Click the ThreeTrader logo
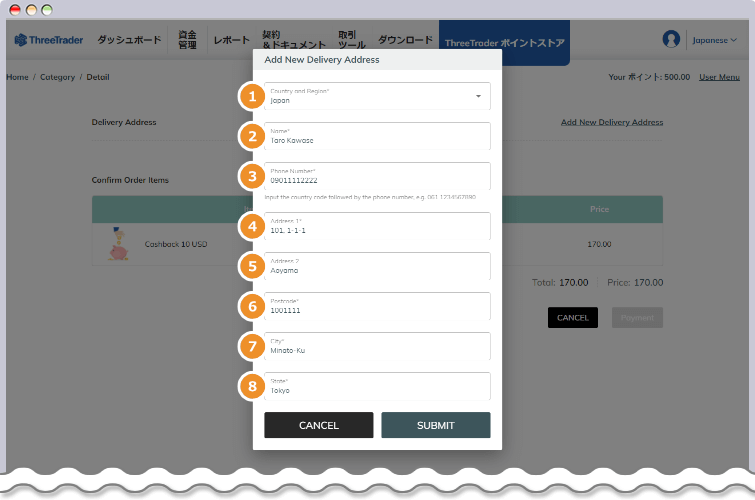755x500 pixels. [x=49, y=40]
